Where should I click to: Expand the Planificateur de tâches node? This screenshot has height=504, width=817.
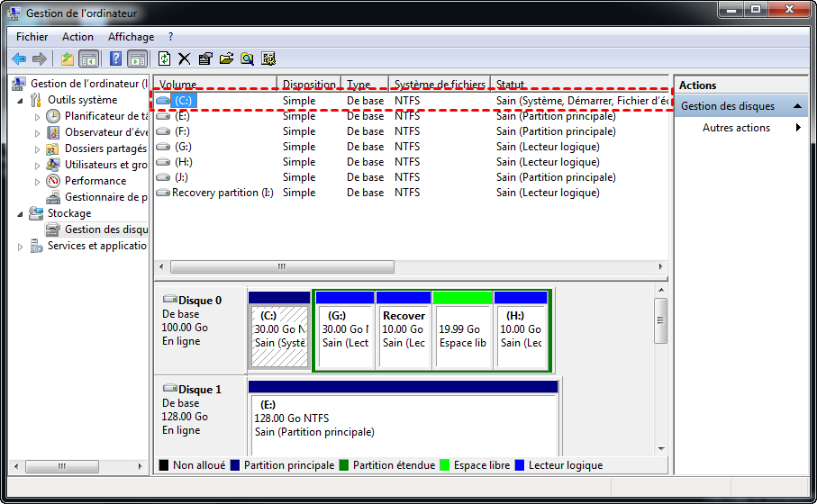click(37, 116)
